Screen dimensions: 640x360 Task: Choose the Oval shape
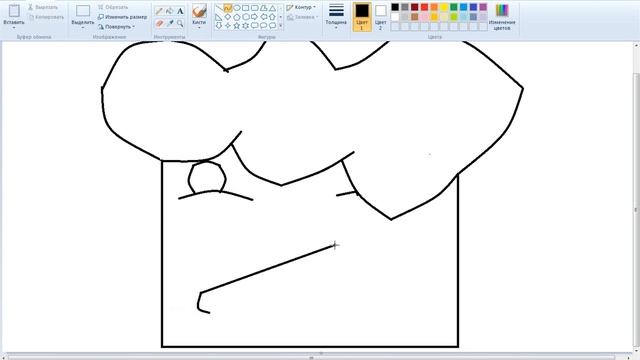pyautogui.click(x=237, y=8)
